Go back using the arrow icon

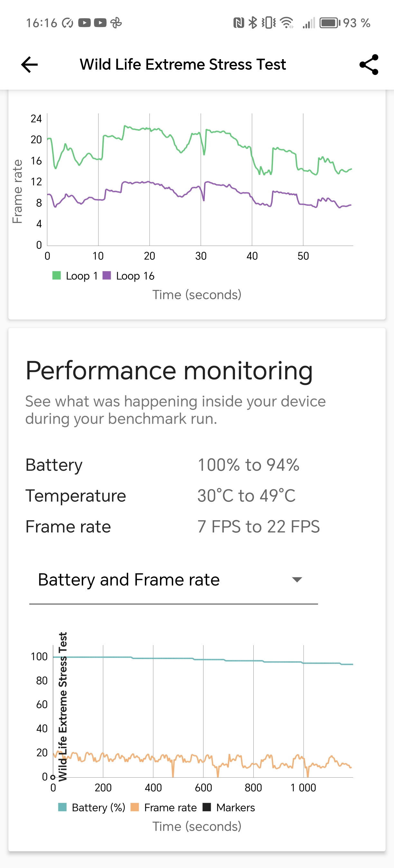pos(29,64)
